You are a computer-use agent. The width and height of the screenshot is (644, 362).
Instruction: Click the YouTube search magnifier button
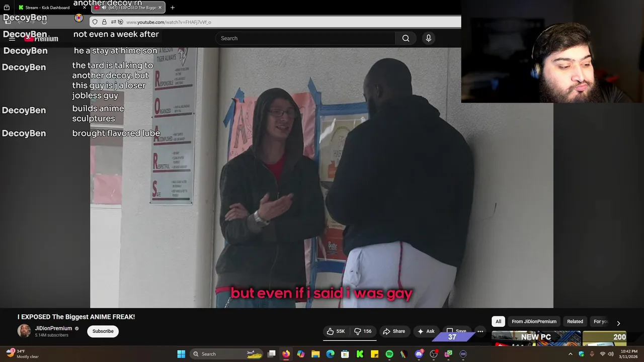coord(406,38)
